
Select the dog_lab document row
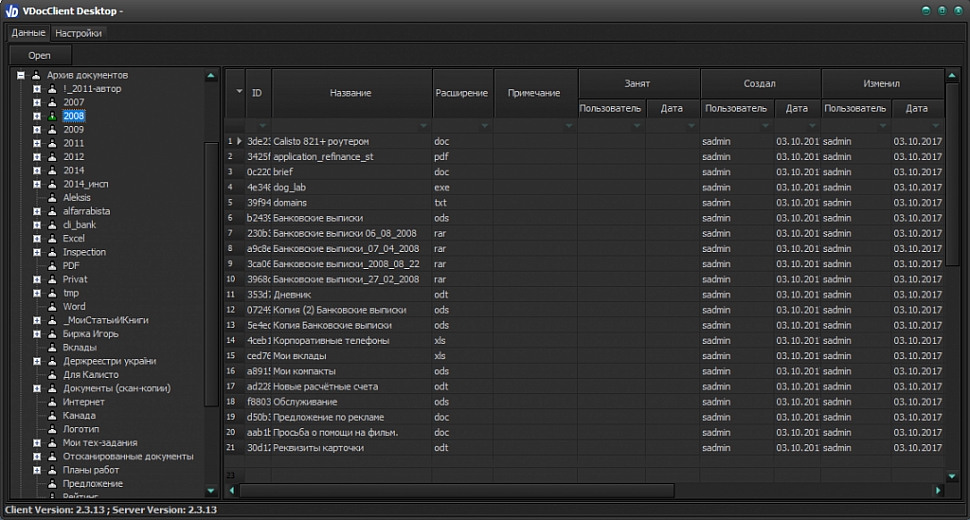click(x=584, y=187)
